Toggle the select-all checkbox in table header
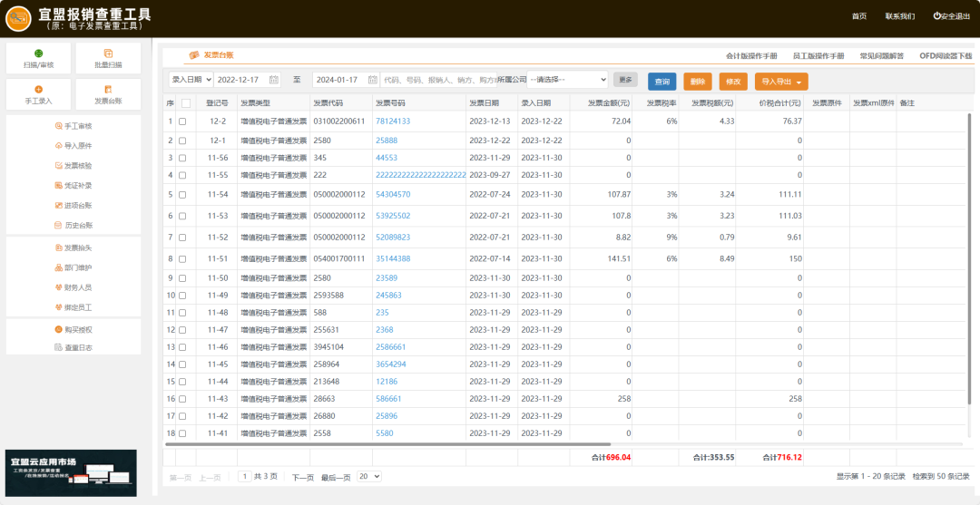This screenshot has height=505, width=980. [186, 103]
